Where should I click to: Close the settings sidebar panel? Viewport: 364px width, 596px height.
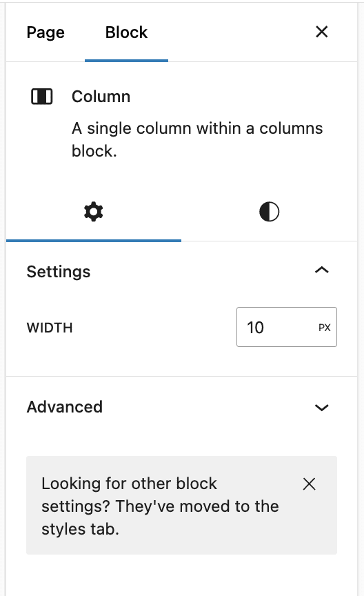[x=321, y=32]
